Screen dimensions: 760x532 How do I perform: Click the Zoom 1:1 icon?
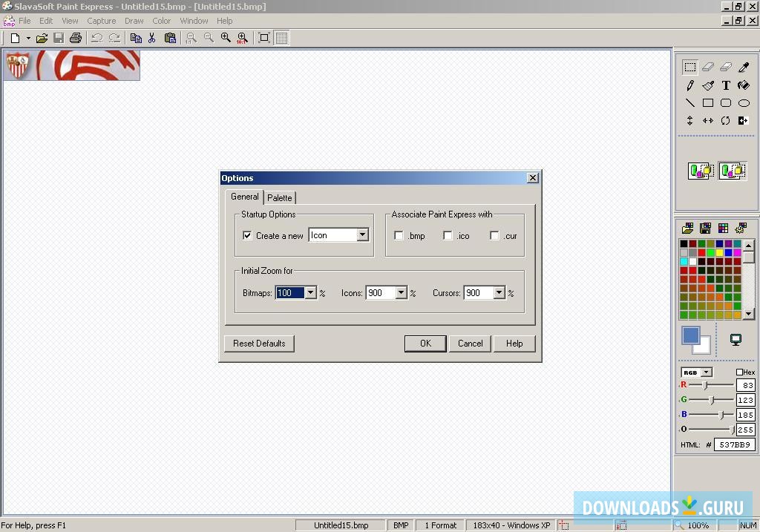pyautogui.click(x=191, y=38)
